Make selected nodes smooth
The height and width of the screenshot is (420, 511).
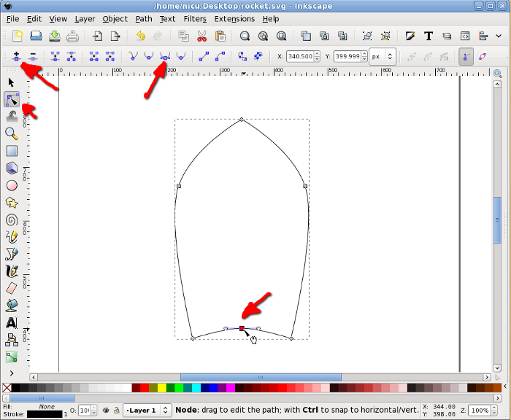(x=149, y=56)
